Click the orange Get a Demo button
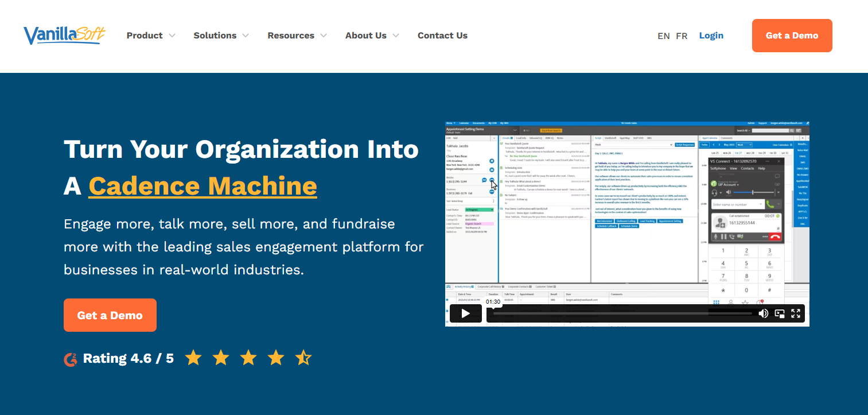The image size is (868, 415). (792, 35)
